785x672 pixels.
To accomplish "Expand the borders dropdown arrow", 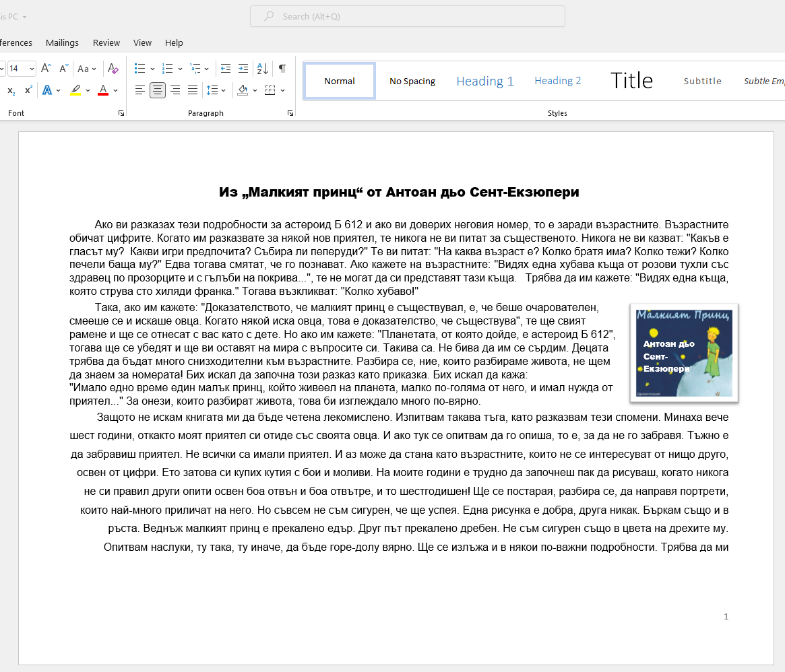I will (283, 91).
